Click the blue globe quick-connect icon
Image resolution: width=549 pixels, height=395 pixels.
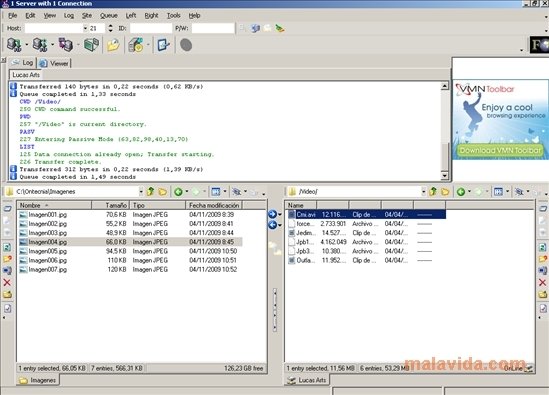(255, 28)
